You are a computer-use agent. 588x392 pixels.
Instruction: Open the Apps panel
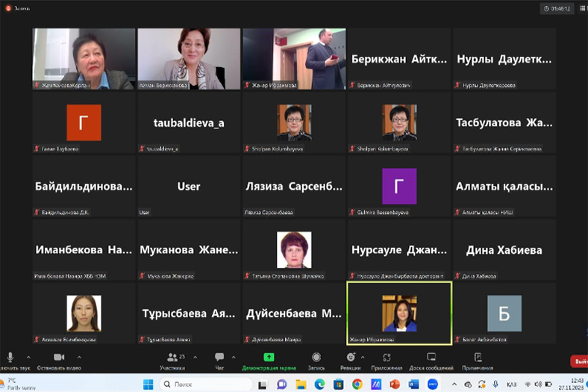(387, 358)
